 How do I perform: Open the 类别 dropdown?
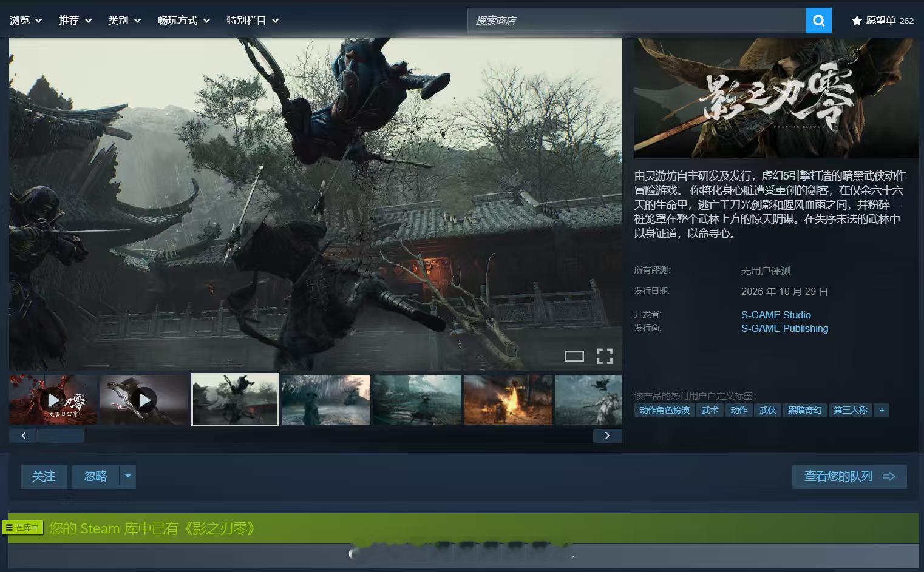coord(124,21)
